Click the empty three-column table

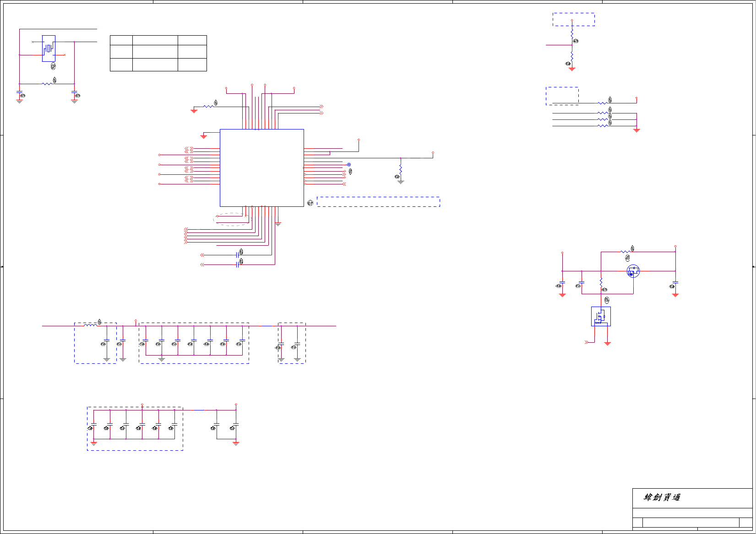click(x=158, y=53)
